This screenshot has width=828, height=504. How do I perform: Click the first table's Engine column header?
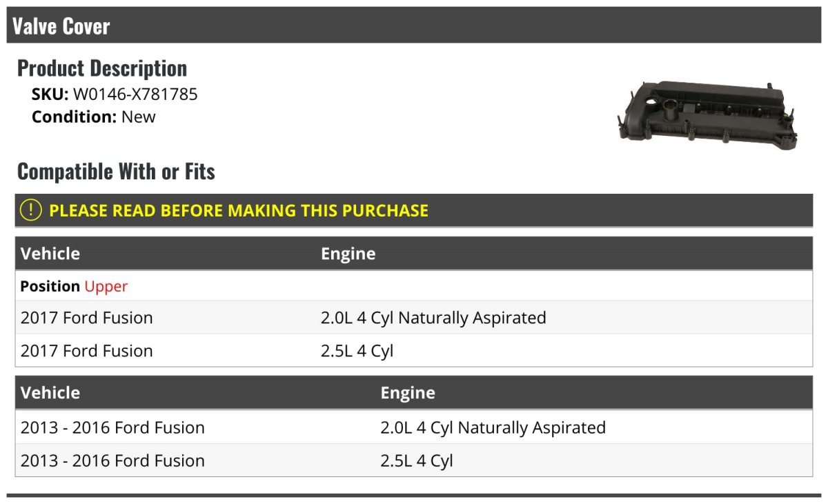click(x=348, y=254)
